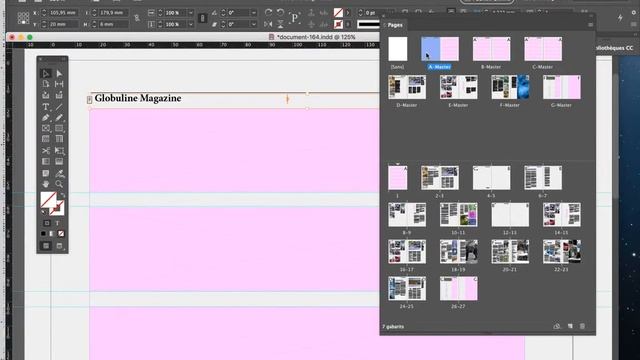
Task: Select the G-Master spread thumbnail
Action: tap(562, 87)
